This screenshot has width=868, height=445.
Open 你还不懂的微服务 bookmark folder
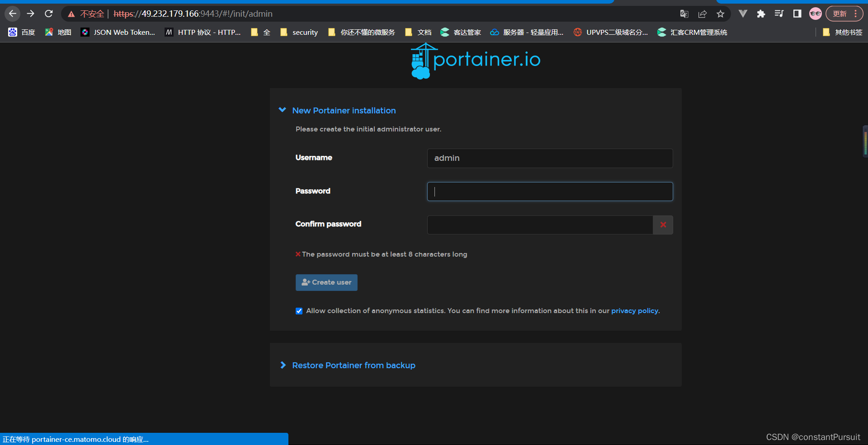pos(361,32)
